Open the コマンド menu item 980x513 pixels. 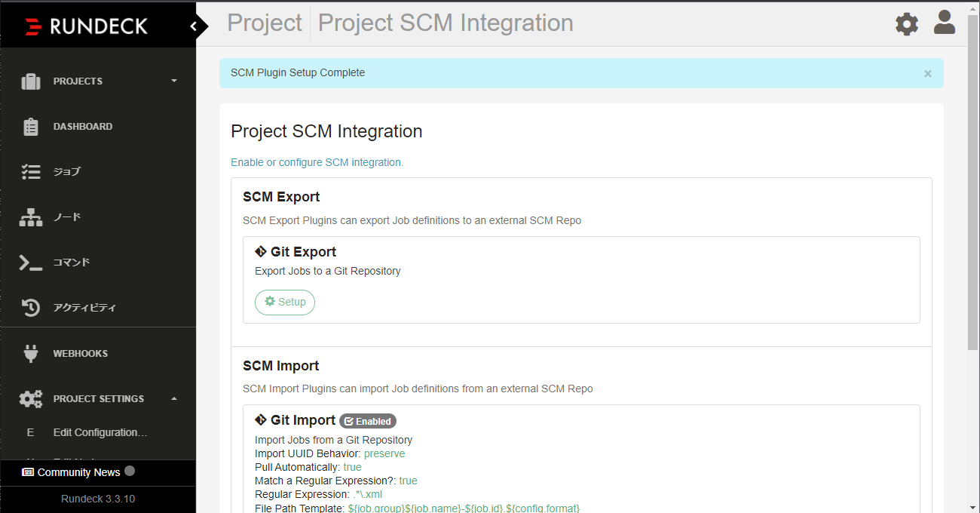(x=72, y=263)
